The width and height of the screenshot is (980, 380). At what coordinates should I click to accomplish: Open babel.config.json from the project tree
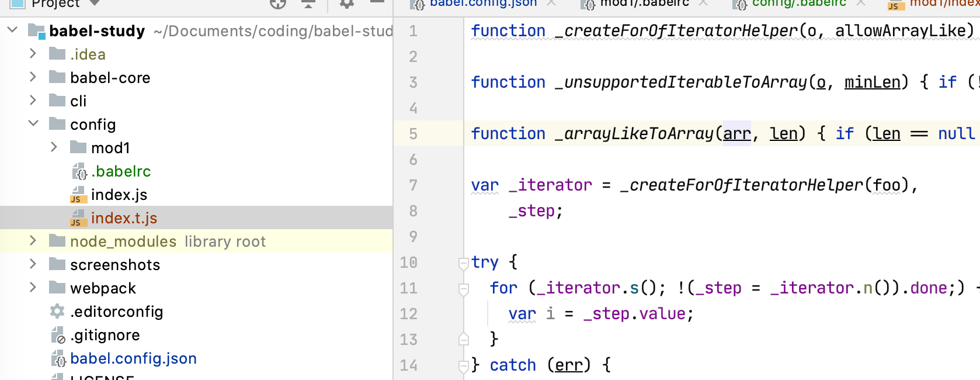point(133,358)
